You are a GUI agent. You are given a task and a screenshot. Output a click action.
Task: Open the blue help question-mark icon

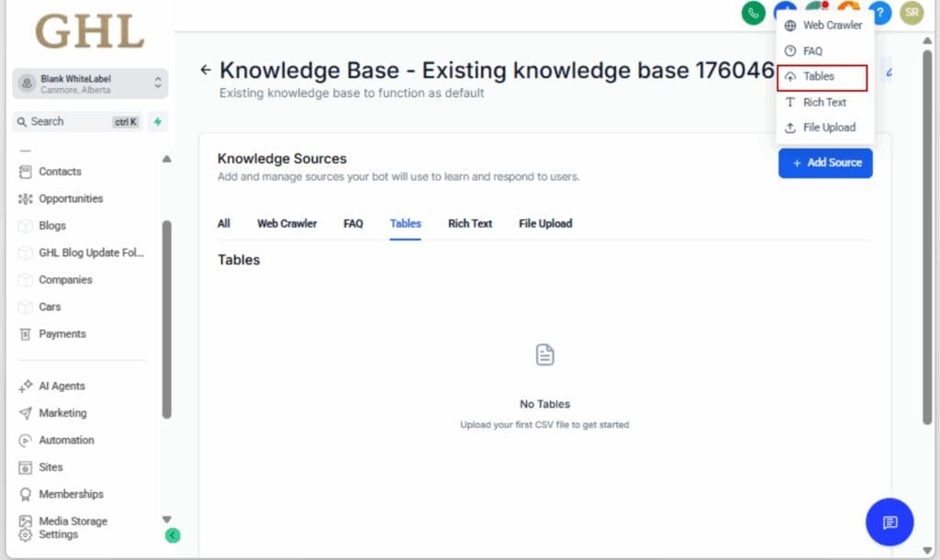tap(879, 14)
